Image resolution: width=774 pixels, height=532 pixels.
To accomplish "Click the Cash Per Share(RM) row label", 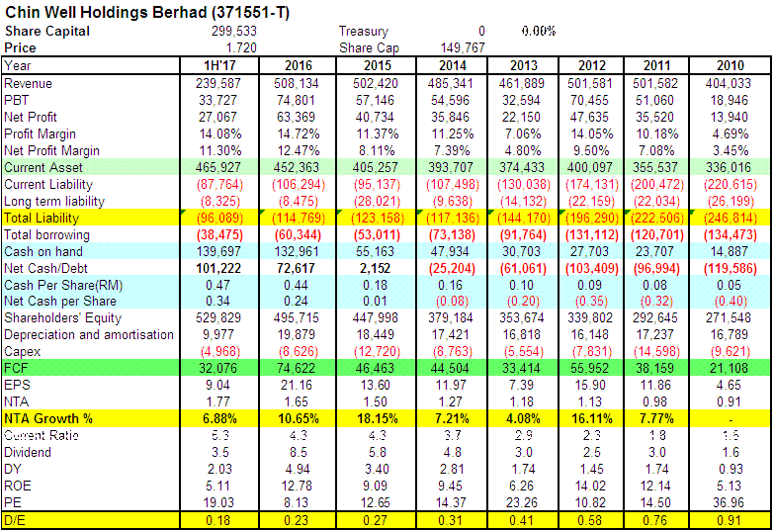I will (x=63, y=285).
